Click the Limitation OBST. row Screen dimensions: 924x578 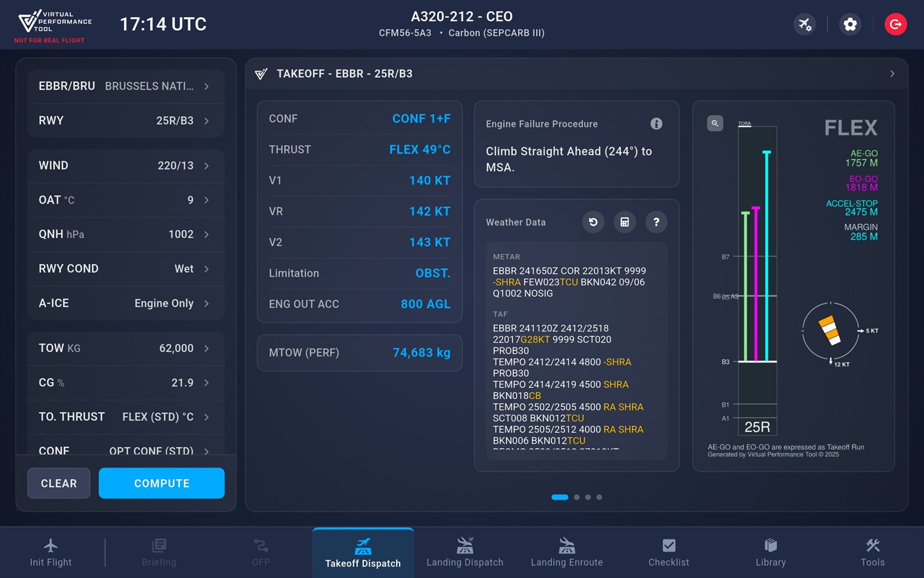359,273
